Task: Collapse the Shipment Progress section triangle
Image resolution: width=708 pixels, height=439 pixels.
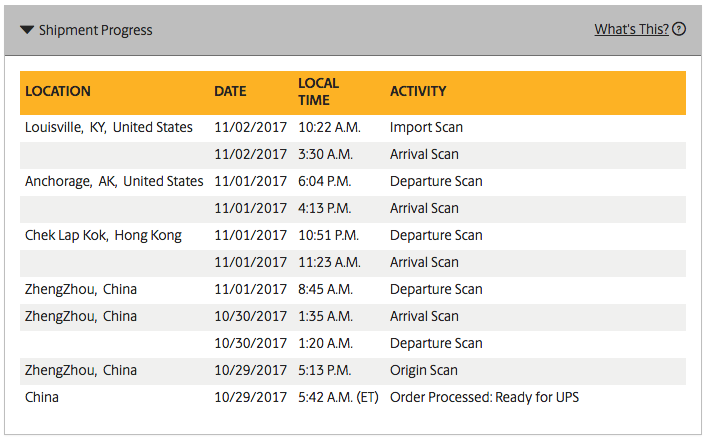Action: click(27, 30)
